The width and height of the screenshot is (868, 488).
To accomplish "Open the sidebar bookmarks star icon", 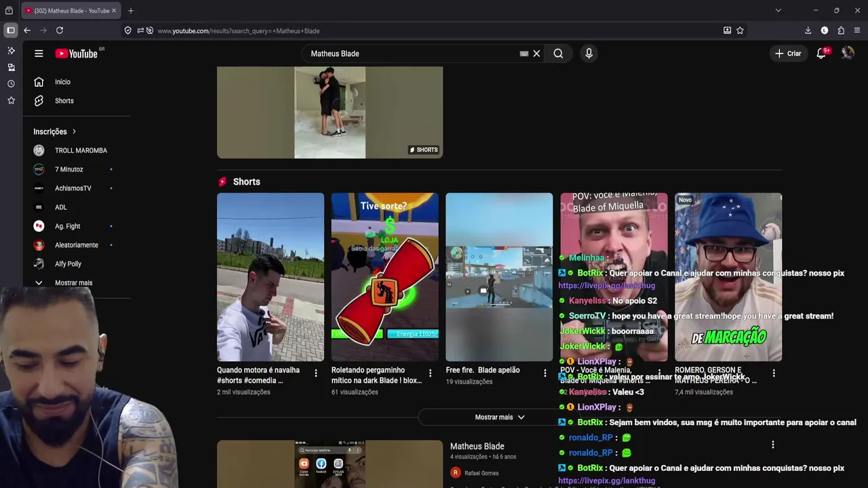I will pyautogui.click(x=11, y=100).
